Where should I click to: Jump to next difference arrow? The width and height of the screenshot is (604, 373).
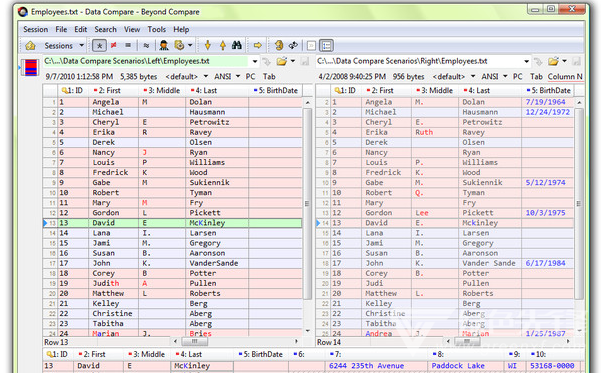coord(208,45)
